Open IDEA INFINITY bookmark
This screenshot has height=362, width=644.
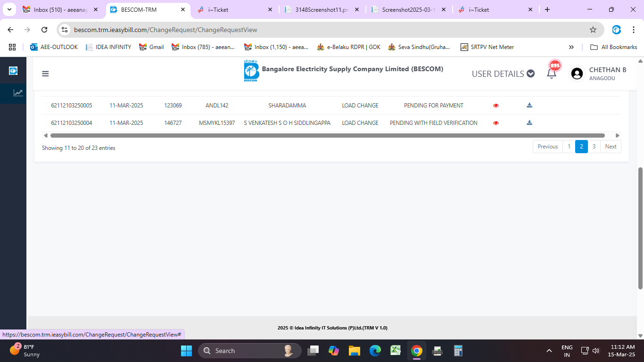(x=108, y=47)
